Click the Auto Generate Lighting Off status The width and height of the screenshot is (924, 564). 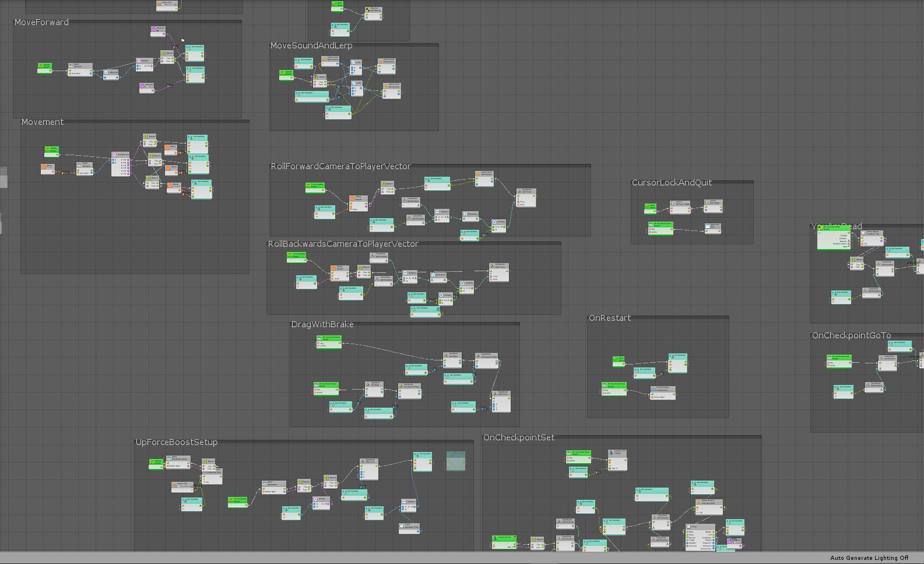(869, 558)
